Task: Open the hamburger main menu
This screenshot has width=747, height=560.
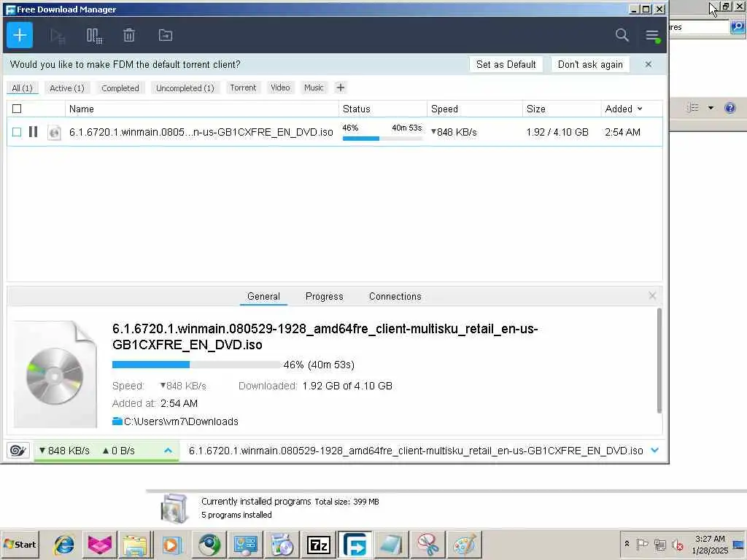Action: 652,35
